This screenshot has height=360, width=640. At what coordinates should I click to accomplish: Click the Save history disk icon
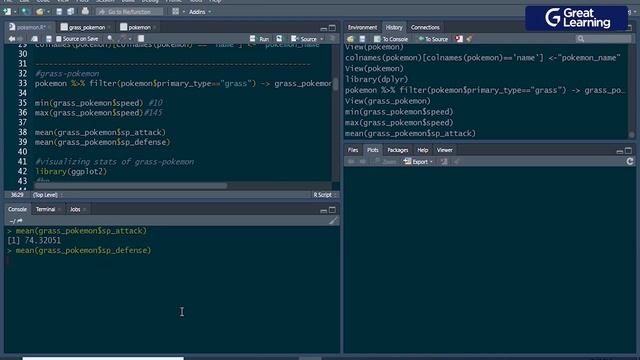click(x=362, y=39)
